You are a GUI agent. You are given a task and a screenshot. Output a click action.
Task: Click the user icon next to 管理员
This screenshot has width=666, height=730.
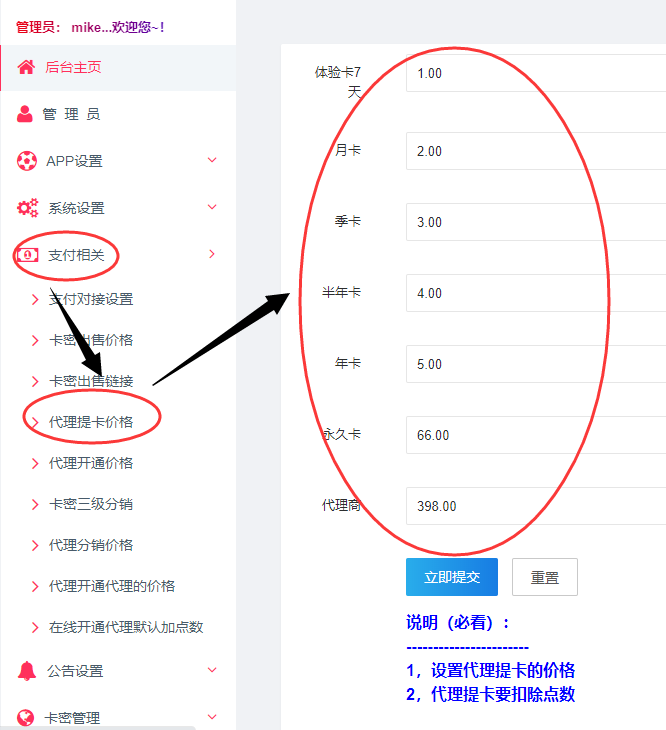click(x=25, y=114)
